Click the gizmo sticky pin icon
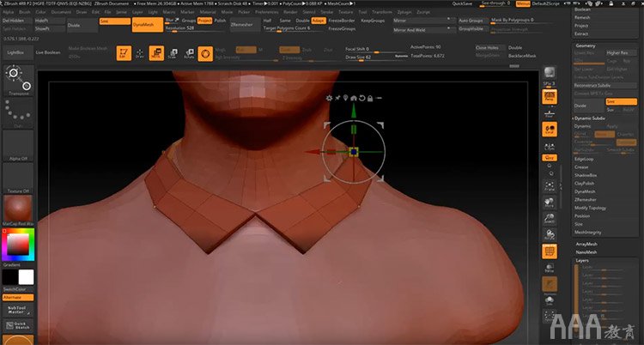This screenshot has width=644, height=345. coord(337,98)
